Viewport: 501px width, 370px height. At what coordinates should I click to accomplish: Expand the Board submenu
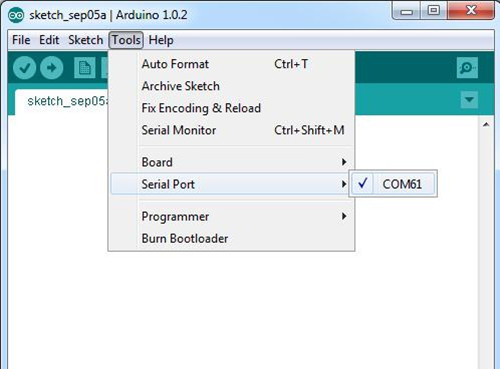pyautogui.click(x=232, y=162)
